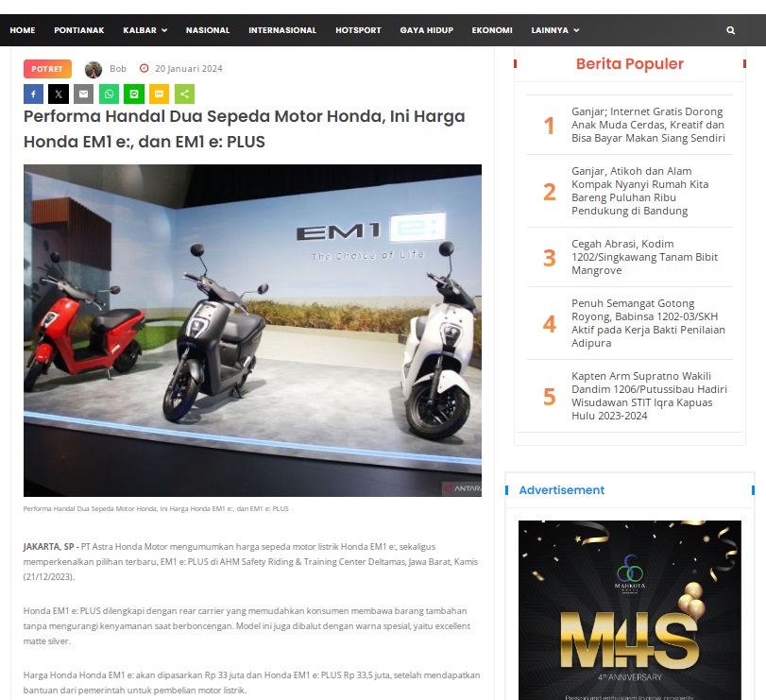Open the GAYA HIDUP section

(x=427, y=30)
